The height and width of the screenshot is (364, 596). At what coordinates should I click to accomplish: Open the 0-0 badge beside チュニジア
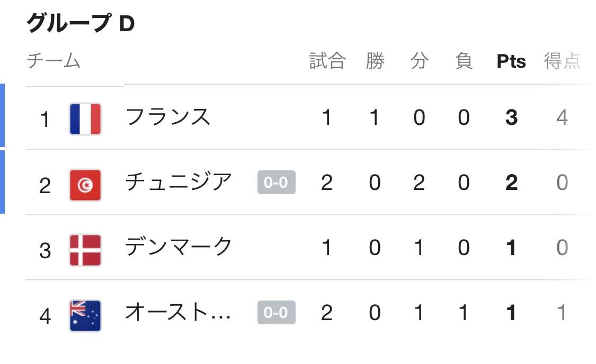277,182
